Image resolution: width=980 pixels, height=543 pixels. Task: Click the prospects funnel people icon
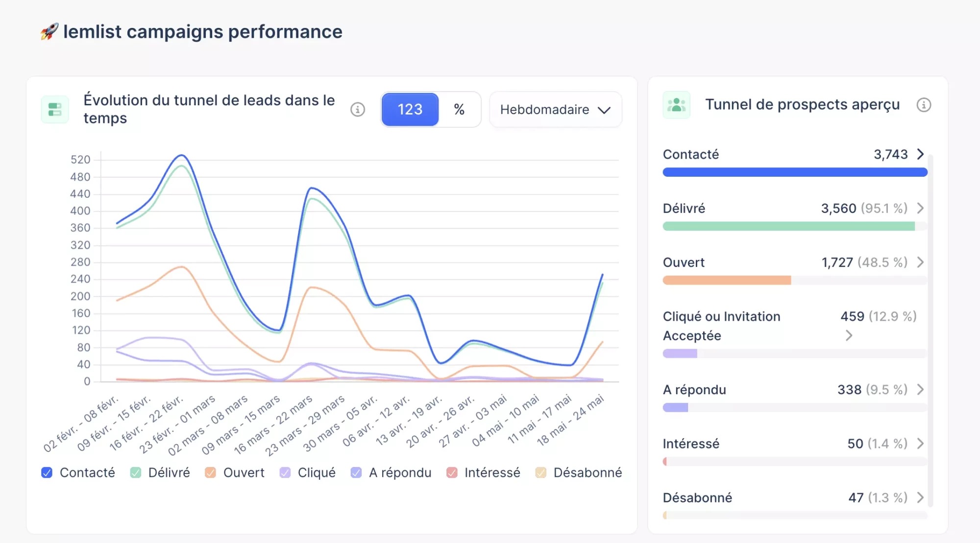676,105
